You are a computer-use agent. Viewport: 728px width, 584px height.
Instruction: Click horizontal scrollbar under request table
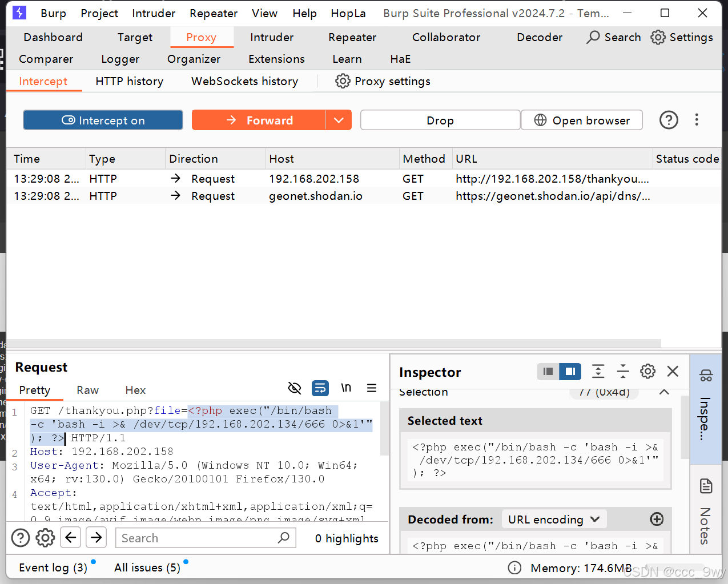pyautogui.click(x=334, y=343)
